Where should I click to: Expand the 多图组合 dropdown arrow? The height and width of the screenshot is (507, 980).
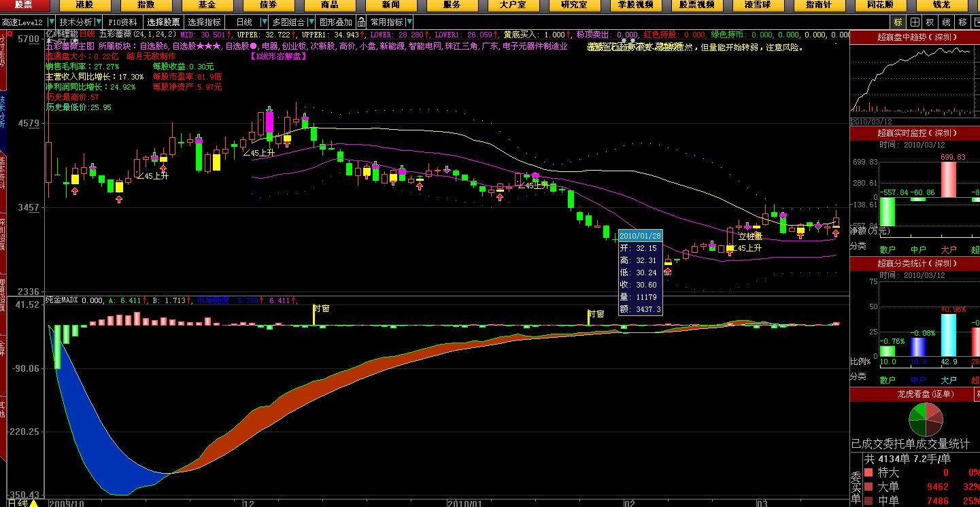[x=311, y=22]
